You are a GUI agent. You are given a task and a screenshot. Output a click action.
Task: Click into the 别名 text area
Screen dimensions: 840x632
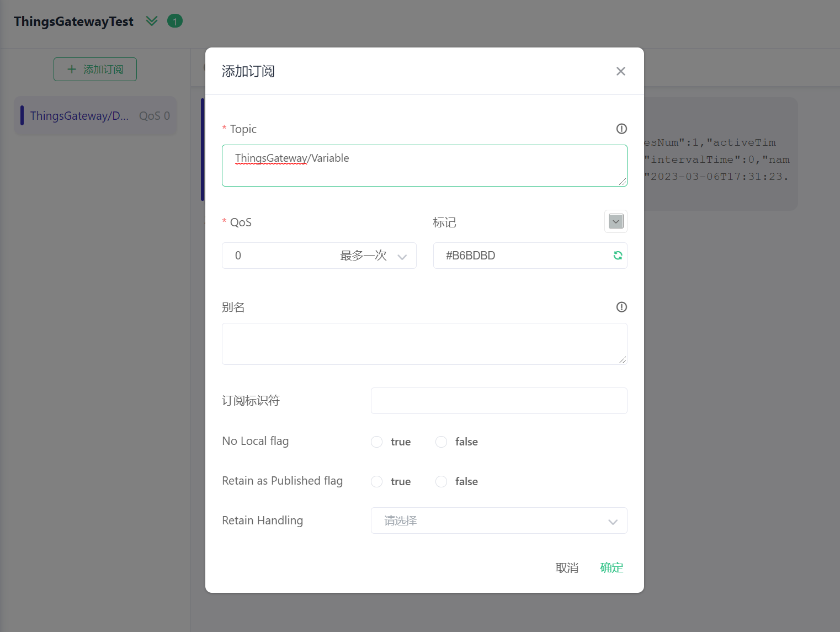424,344
